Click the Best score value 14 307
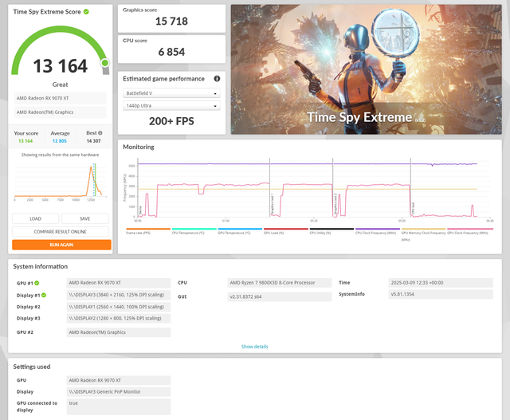Viewport: 510px width, 420px height. 94,141
